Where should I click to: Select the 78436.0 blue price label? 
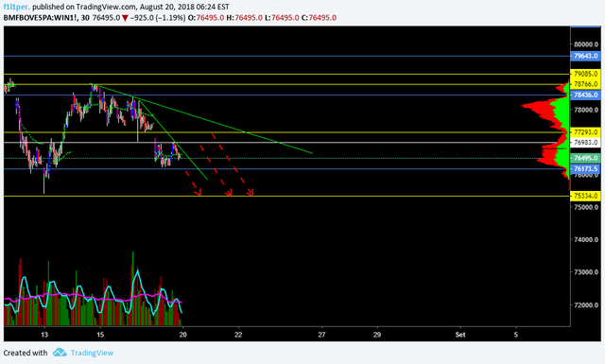[585, 95]
